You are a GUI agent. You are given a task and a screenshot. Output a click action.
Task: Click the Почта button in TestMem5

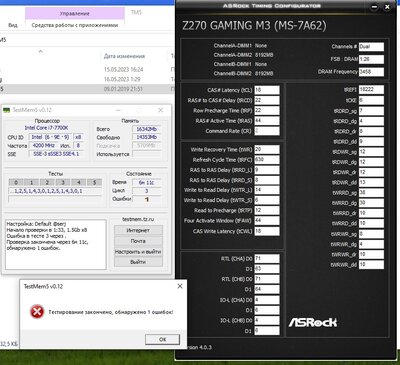[138, 241]
